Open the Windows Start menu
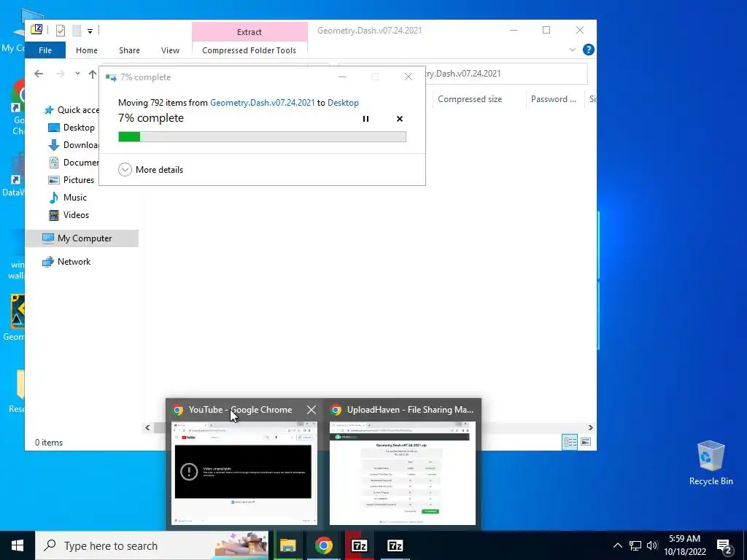This screenshot has width=747, height=560. click(x=18, y=545)
